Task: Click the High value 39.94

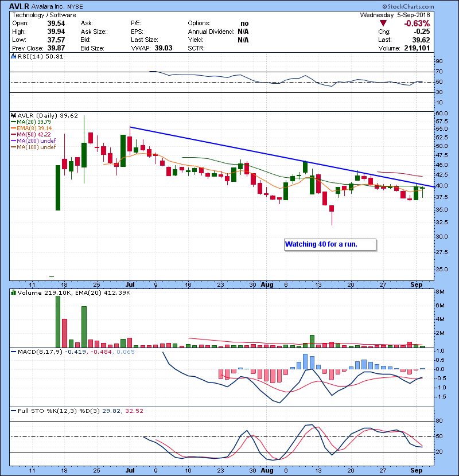Action: pyautogui.click(x=56, y=32)
